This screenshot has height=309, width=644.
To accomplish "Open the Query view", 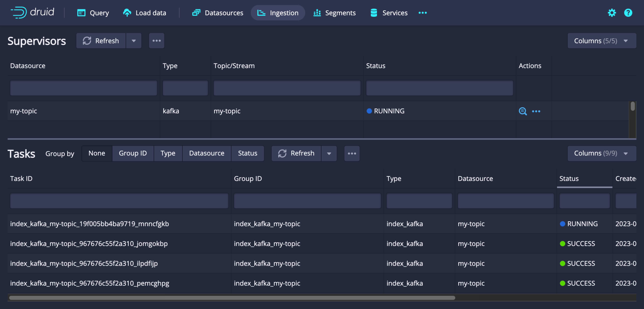I will (93, 13).
